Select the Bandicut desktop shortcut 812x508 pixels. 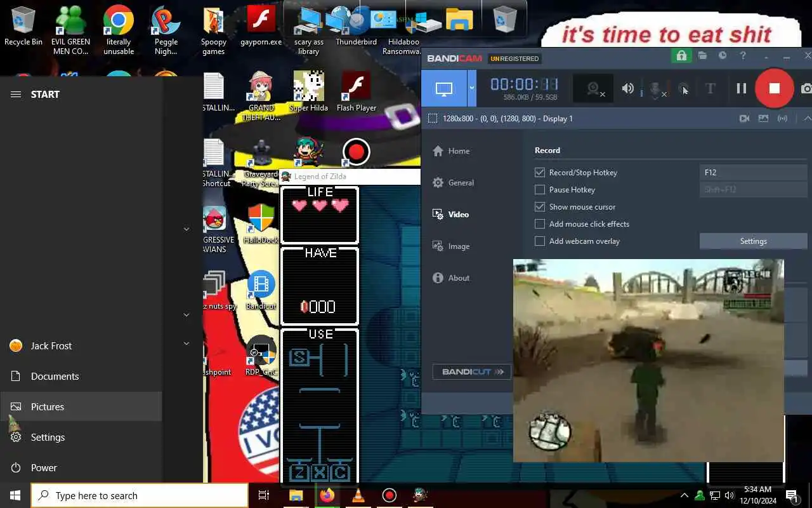click(261, 291)
